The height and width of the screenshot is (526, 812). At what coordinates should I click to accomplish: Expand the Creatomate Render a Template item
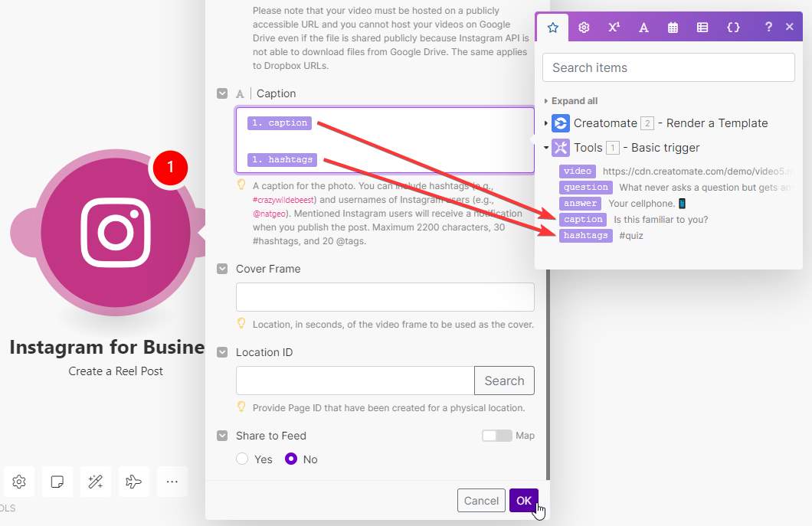coord(546,123)
